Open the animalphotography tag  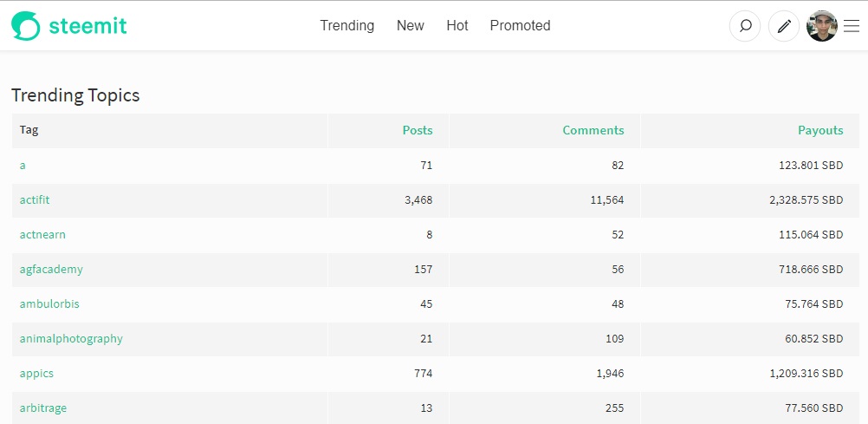tap(71, 338)
